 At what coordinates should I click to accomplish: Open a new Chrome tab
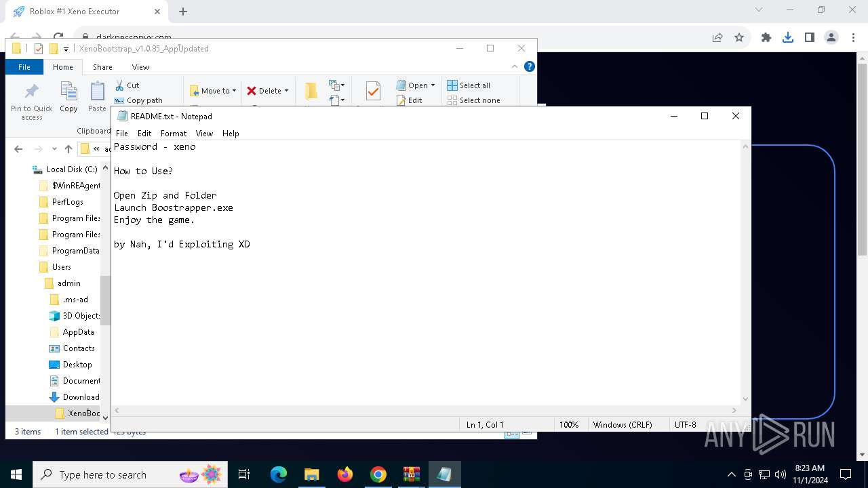click(183, 12)
